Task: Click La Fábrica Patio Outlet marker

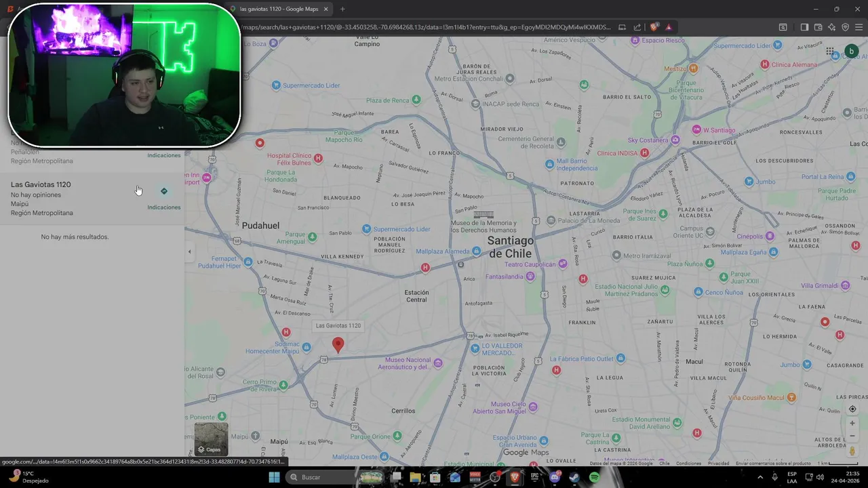Action: pyautogui.click(x=621, y=359)
